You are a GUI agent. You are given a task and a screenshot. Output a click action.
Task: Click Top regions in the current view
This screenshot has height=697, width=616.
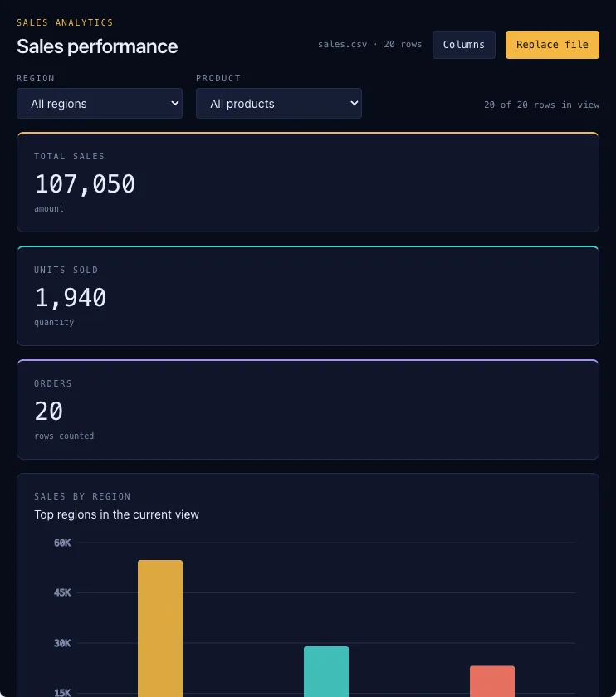coord(116,514)
